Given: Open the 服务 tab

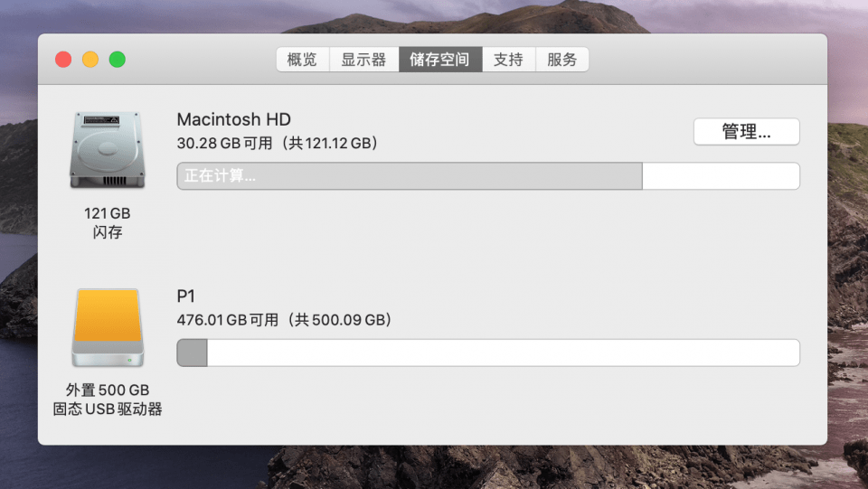Looking at the screenshot, I should tap(561, 59).
